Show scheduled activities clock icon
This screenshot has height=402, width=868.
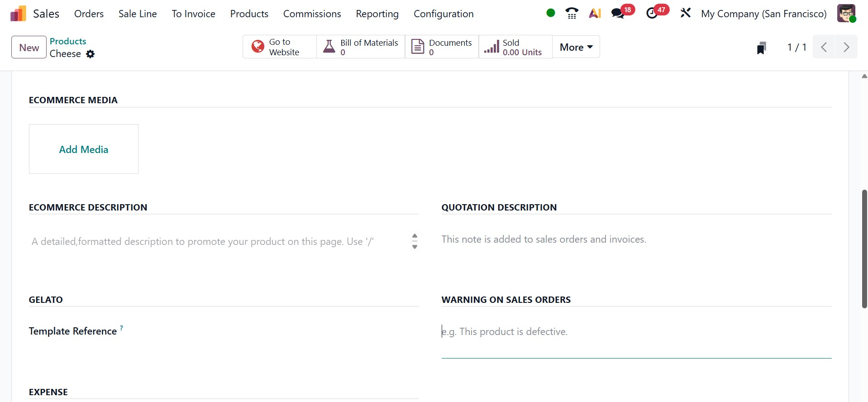coord(652,14)
